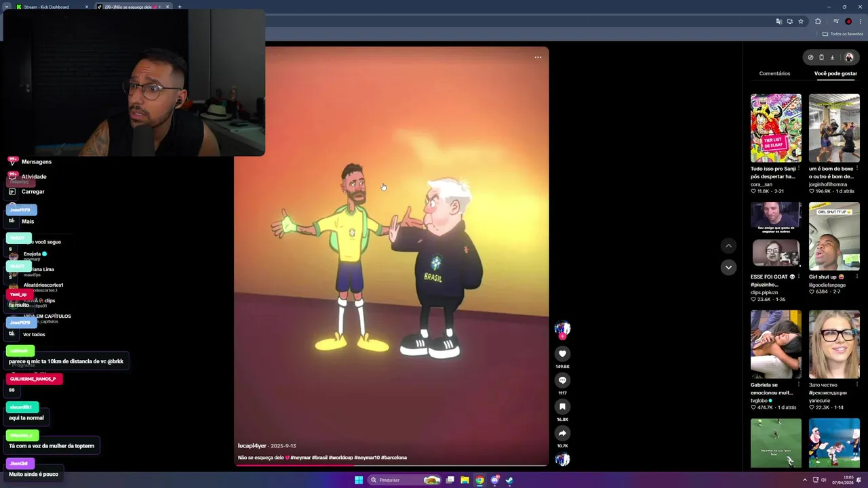This screenshot has width=868, height=488.
Task: Open comments via the speech bubble icon
Action: click(562, 380)
